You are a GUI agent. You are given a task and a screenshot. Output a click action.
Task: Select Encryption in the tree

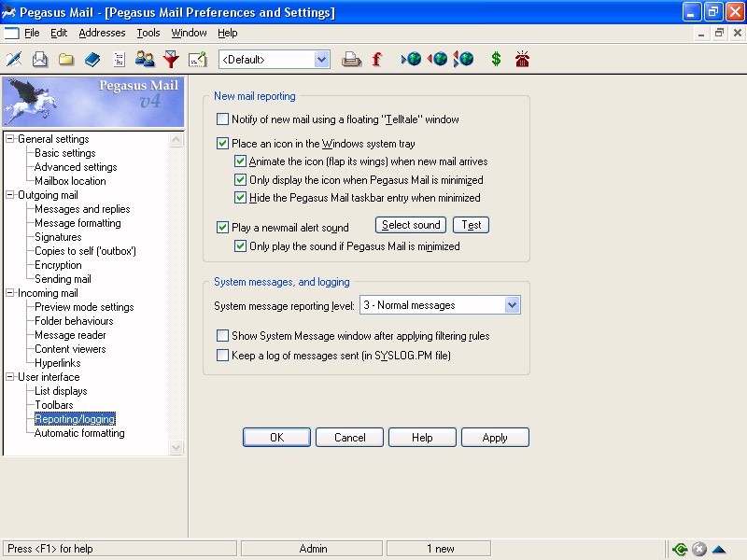58,265
